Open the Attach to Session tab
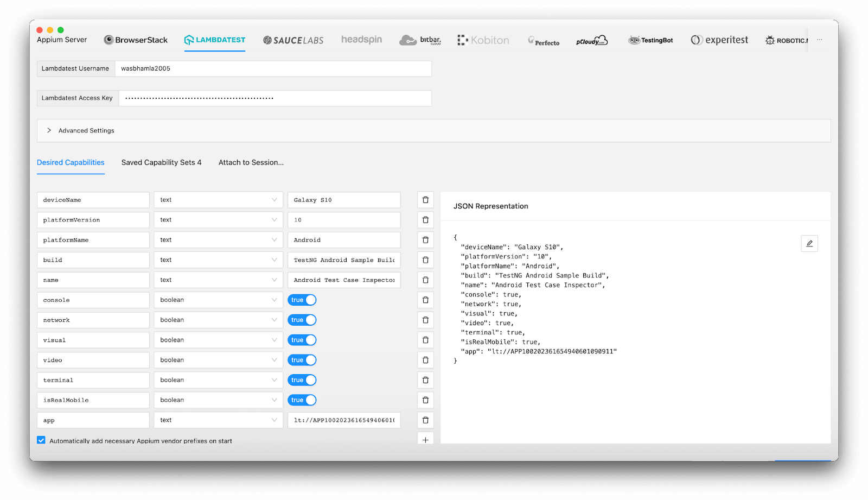The image size is (868, 500). point(251,162)
